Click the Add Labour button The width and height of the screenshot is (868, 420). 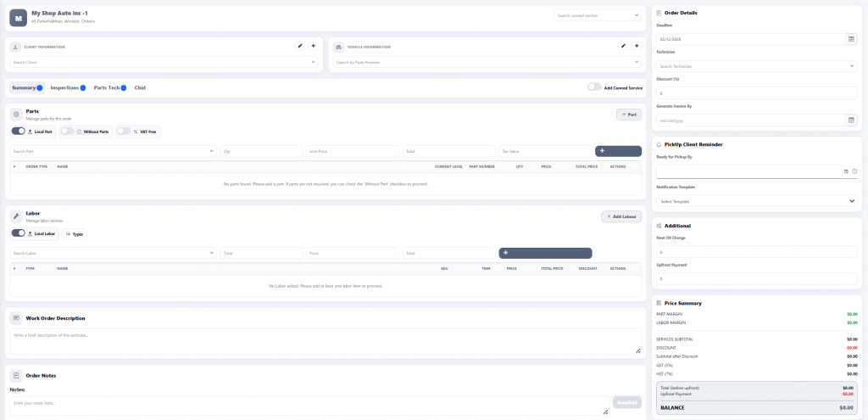(620, 216)
